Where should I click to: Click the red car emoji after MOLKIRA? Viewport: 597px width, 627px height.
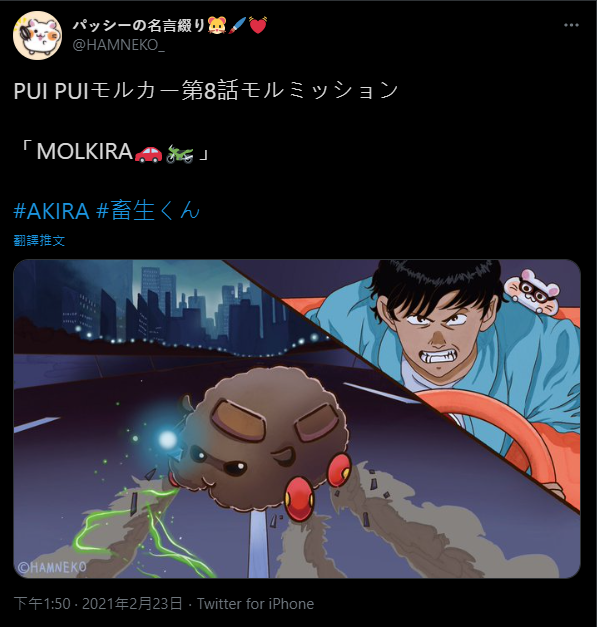[x=148, y=153]
